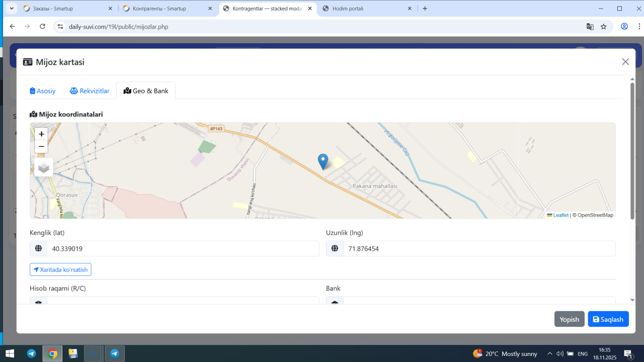Viewport: 644px width, 362px height.
Task: Click the browser address bar URL
Action: coord(118,27)
